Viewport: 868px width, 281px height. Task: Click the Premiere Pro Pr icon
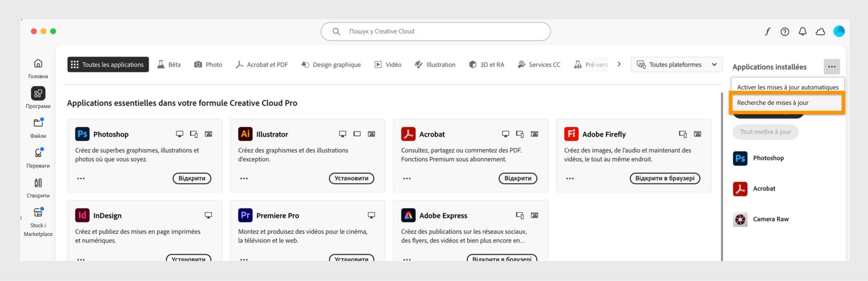(245, 215)
